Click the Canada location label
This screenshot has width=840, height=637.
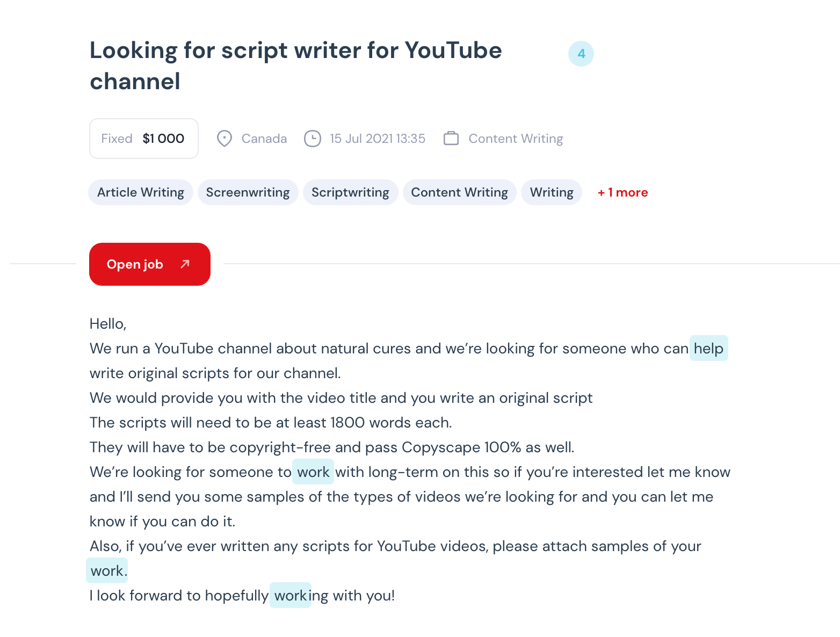[x=264, y=139]
